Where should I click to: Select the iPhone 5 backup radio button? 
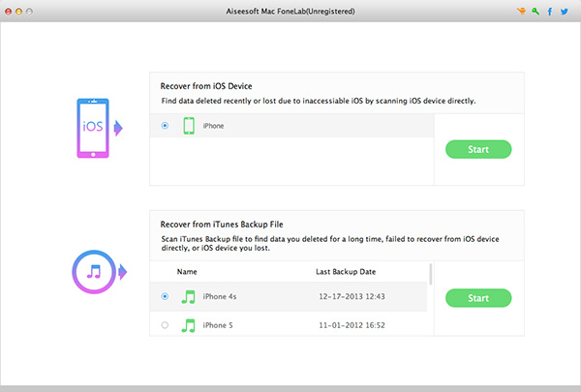tap(165, 325)
